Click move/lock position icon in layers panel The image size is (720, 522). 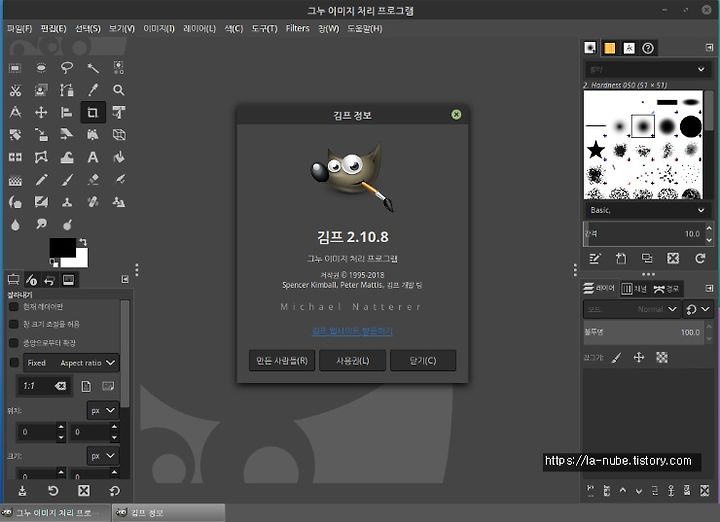pyautogui.click(x=639, y=357)
